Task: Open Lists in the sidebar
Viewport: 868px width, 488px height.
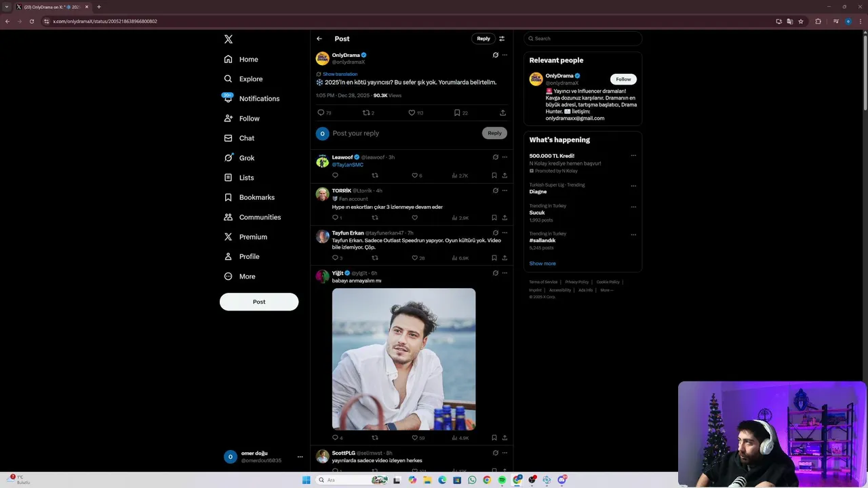Action: tap(239, 178)
